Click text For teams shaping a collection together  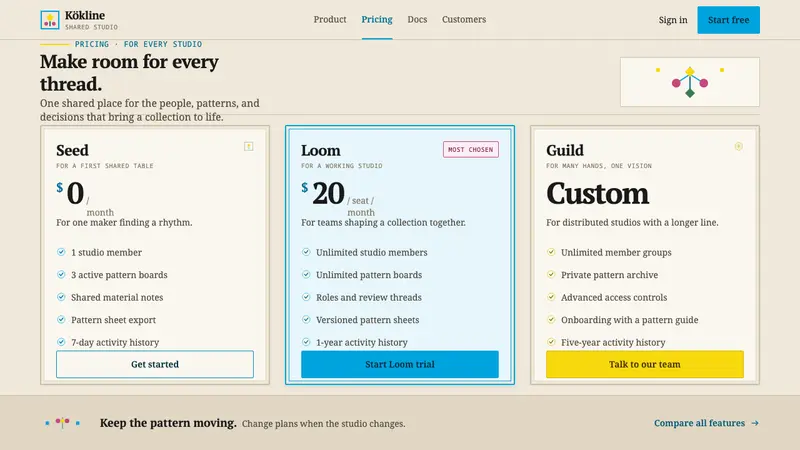383,222
